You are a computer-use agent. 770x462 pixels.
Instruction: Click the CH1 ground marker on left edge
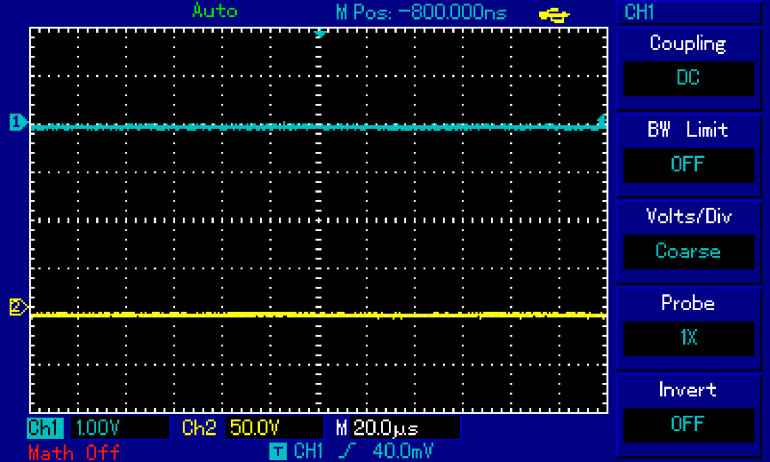[x=17, y=123]
